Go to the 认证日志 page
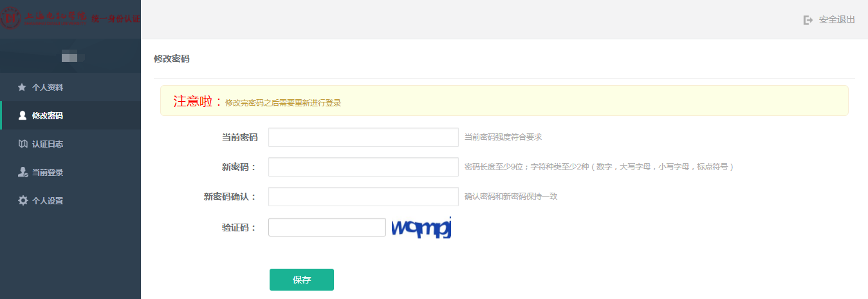868x299 pixels. pyautogui.click(x=47, y=144)
